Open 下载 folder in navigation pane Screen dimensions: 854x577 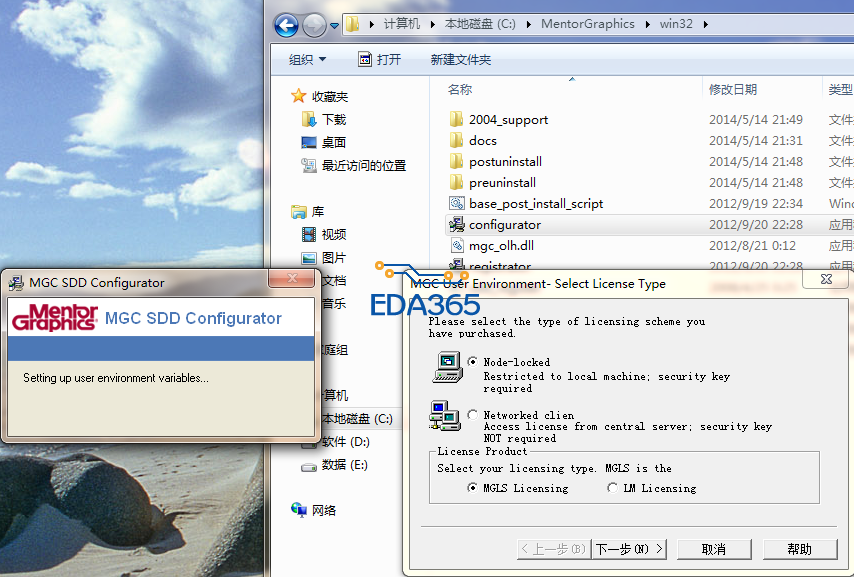click(x=333, y=119)
